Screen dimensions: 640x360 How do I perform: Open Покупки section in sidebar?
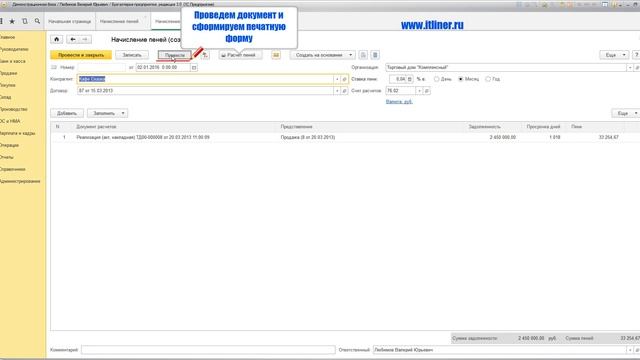click(x=8, y=85)
